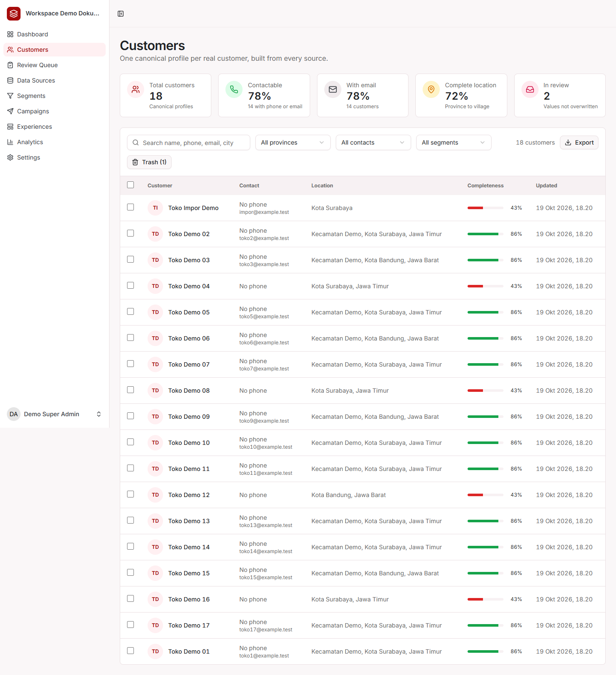The width and height of the screenshot is (616, 675).
Task: Click the 86% completeness bar for Toko Demo 10
Action: (x=486, y=443)
